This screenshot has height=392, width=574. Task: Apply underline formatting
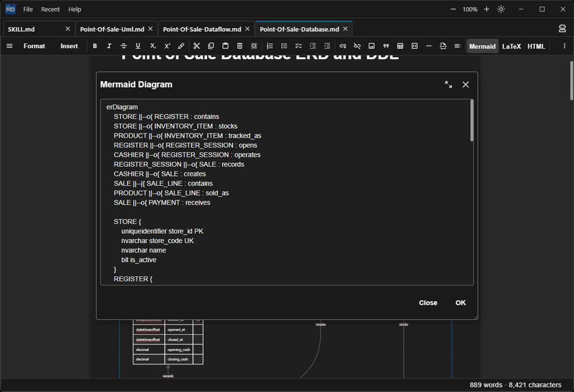tap(138, 46)
